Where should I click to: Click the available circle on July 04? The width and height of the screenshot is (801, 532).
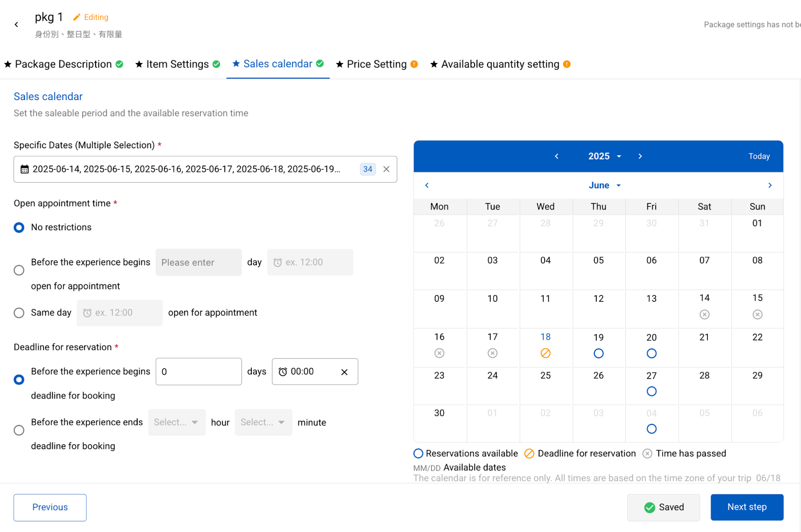[x=651, y=429]
